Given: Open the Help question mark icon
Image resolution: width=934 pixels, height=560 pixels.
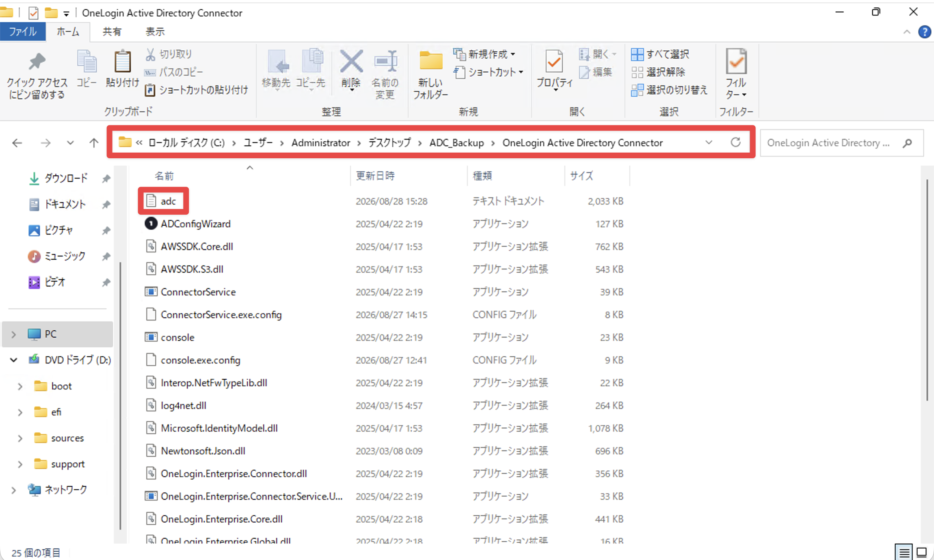Looking at the screenshot, I should click(924, 32).
